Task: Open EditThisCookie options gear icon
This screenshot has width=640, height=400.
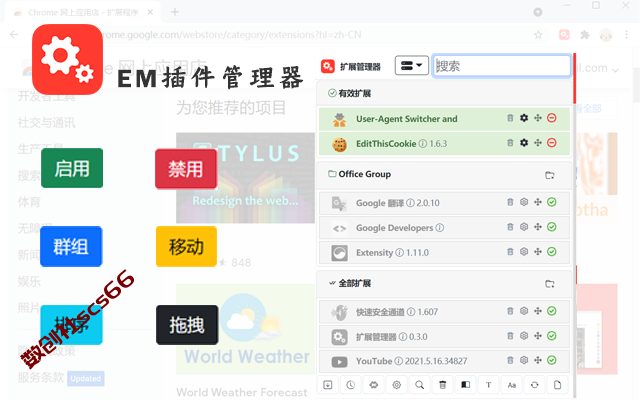Action: point(524,143)
